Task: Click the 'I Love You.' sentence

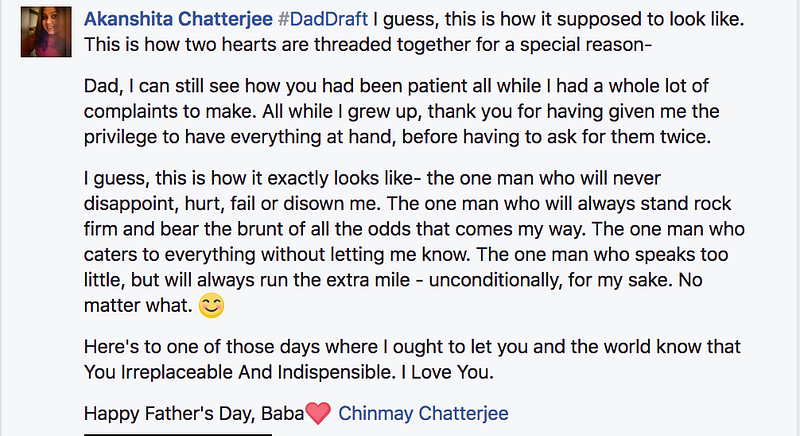Action: click(447, 372)
